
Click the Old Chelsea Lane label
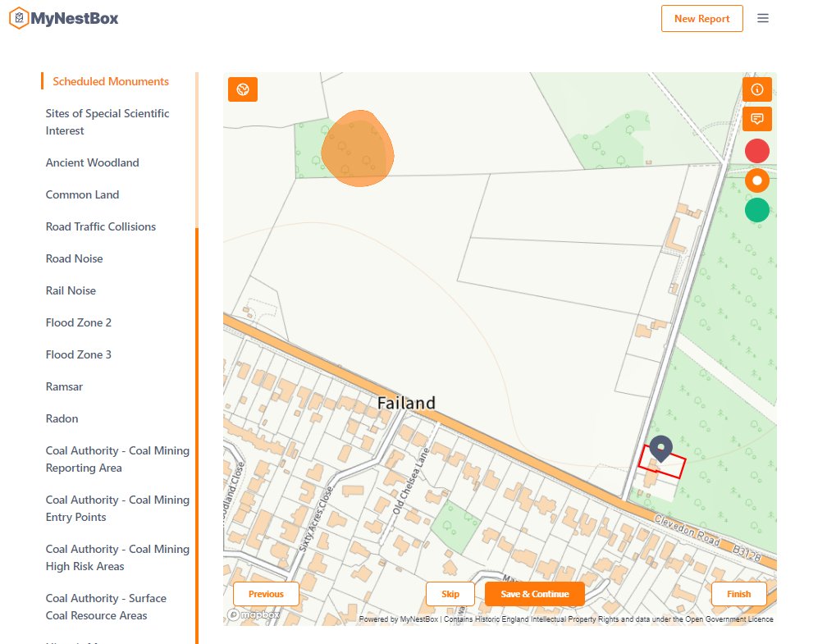coord(411,481)
